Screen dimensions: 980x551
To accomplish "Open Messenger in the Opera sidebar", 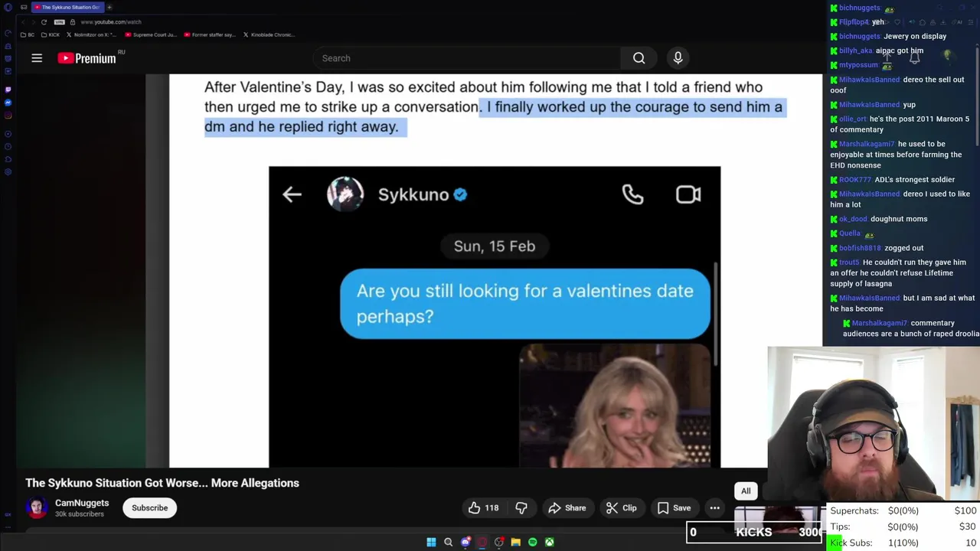I will [8, 103].
